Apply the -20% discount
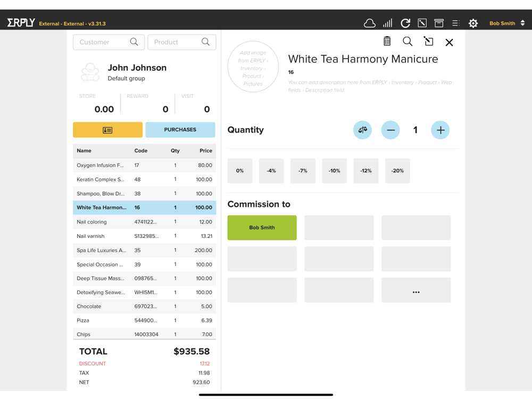The width and height of the screenshot is (532, 399). click(397, 171)
